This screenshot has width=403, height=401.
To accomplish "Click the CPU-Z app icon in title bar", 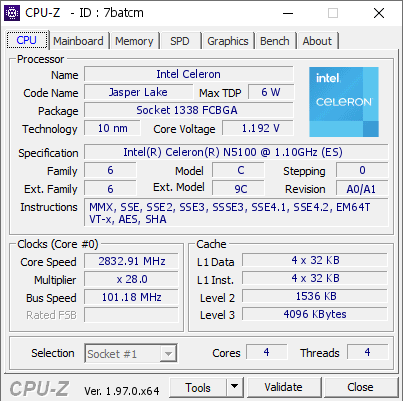I will pyautogui.click(x=12, y=13).
